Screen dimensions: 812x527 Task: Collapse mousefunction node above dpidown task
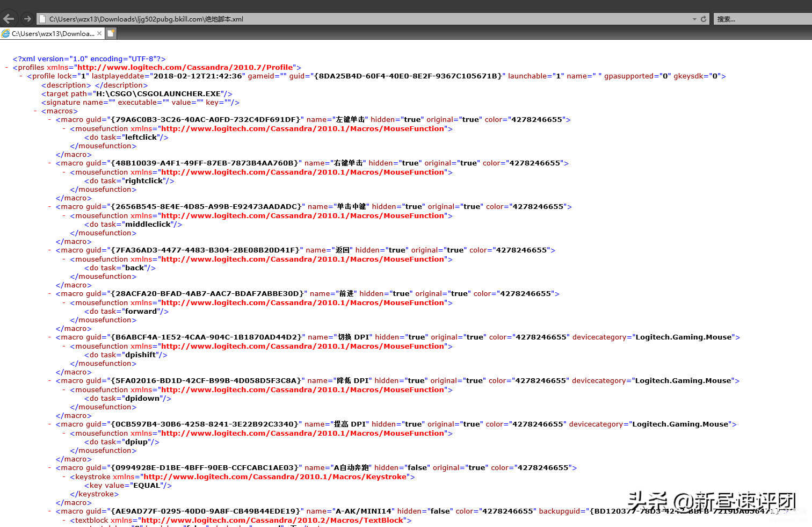click(64, 390)
